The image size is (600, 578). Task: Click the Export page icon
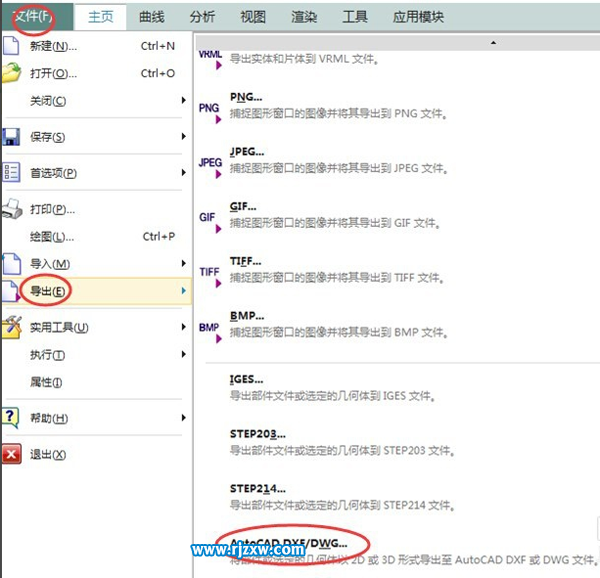10,291
